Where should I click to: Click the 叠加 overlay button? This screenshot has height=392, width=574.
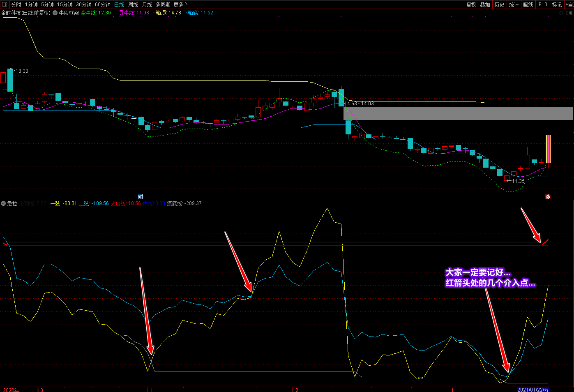coord(485,5)
